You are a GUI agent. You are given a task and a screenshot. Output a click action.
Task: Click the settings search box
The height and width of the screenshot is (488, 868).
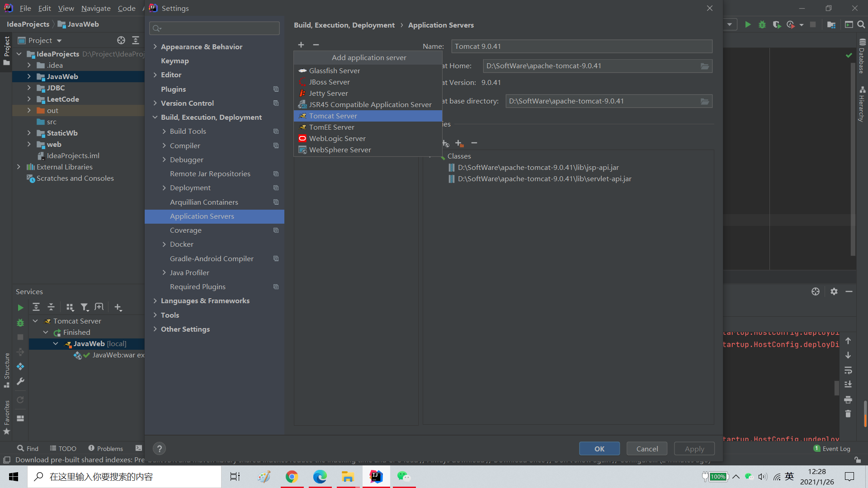pyautogui.click(x=215, y=28)
